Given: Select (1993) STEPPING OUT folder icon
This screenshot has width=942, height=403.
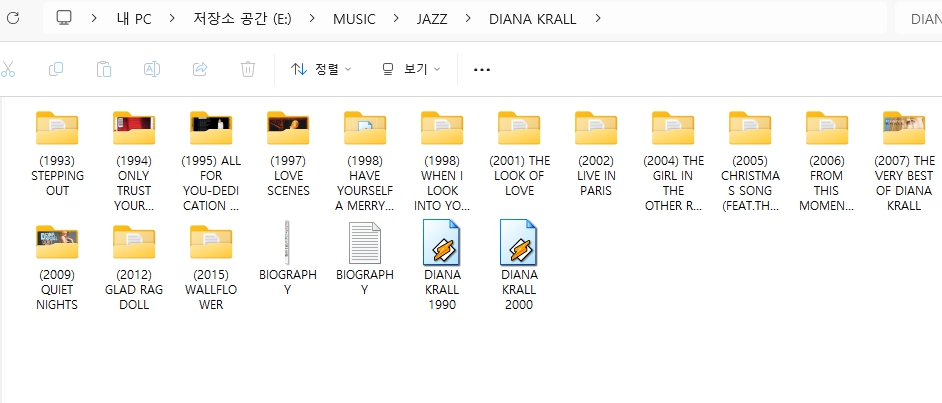Looking at the screenshot, I should pos(57,128).
